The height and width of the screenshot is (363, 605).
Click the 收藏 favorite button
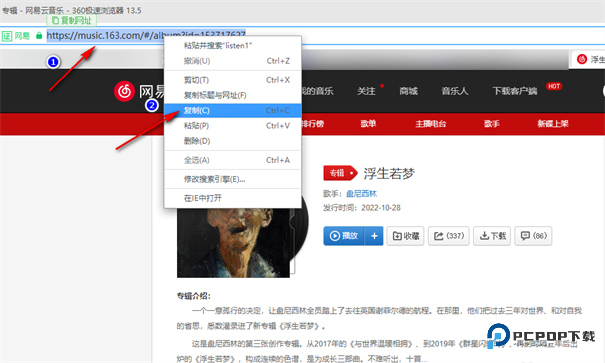(406, 236)
